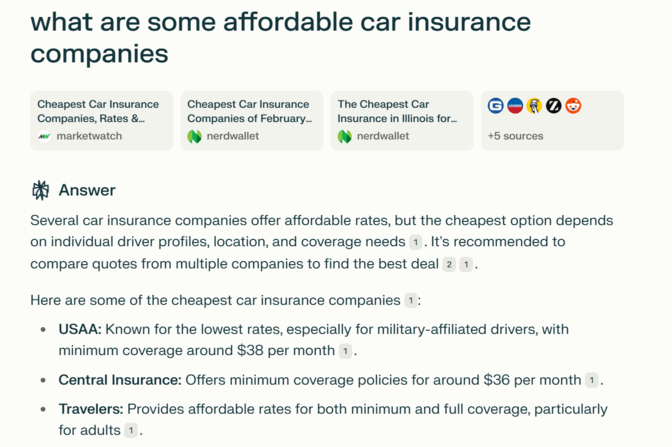The height and width of the screenshot is (447, 672).
Task: Open the "Cheapest Car Insurance Companies of February" source
Action: tap(252, 120)
